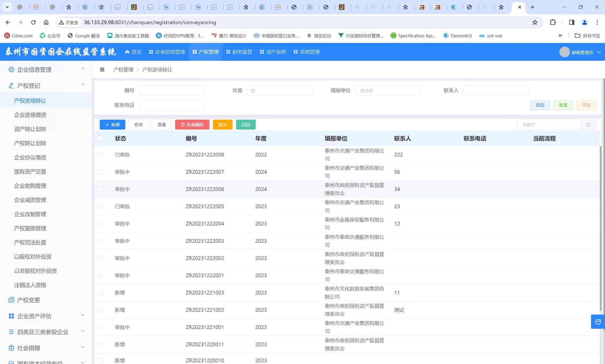Open 财务监管 top navigation menu

click(239, 52)
